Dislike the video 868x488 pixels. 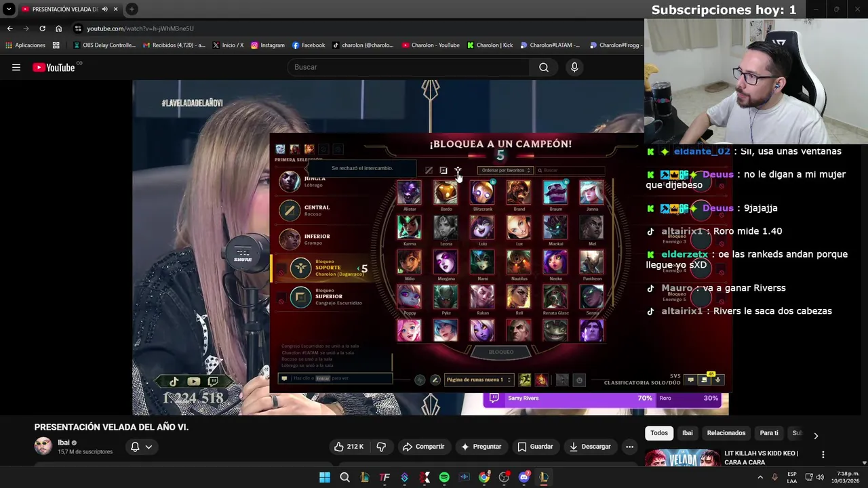tap(381, 447)
